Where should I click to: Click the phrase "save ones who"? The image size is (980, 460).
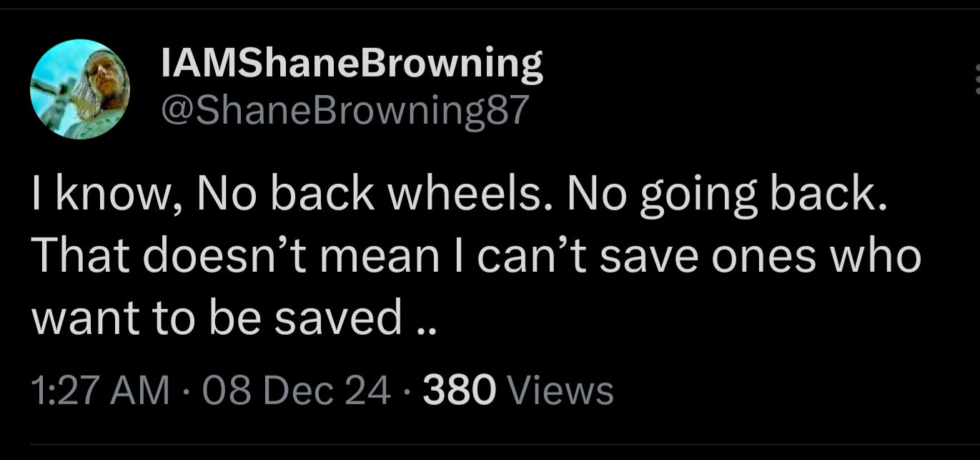[x=758, y=258]
